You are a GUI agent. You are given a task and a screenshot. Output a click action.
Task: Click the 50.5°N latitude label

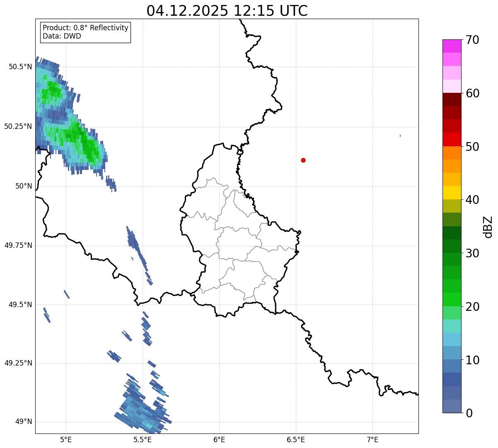click(20, 67)
